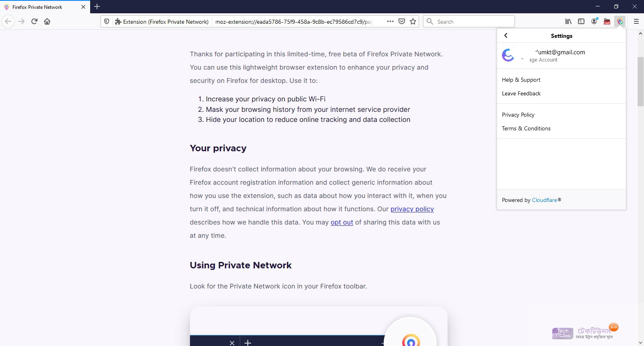Image resolution: width=644 pixels, height=346 pixels.
Task: Click the View Count extension icon
Action: (x=607, y=21)
